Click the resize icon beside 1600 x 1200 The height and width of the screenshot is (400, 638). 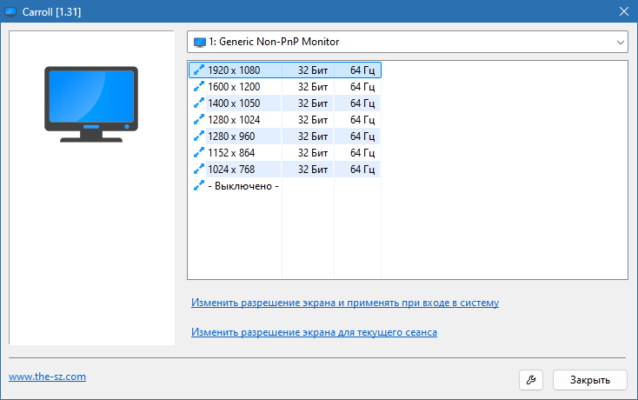tap(199, 87)
